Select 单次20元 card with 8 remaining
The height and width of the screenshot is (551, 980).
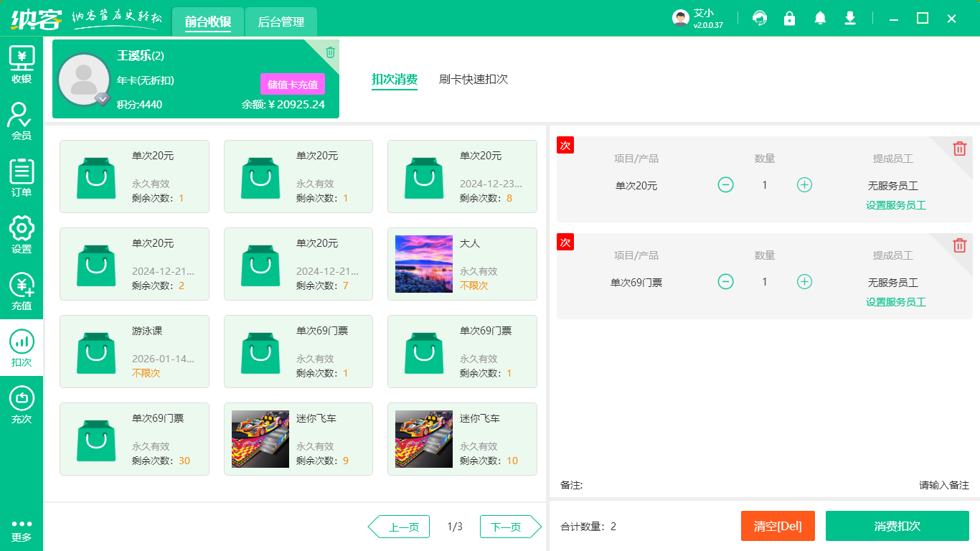[462, 176]
